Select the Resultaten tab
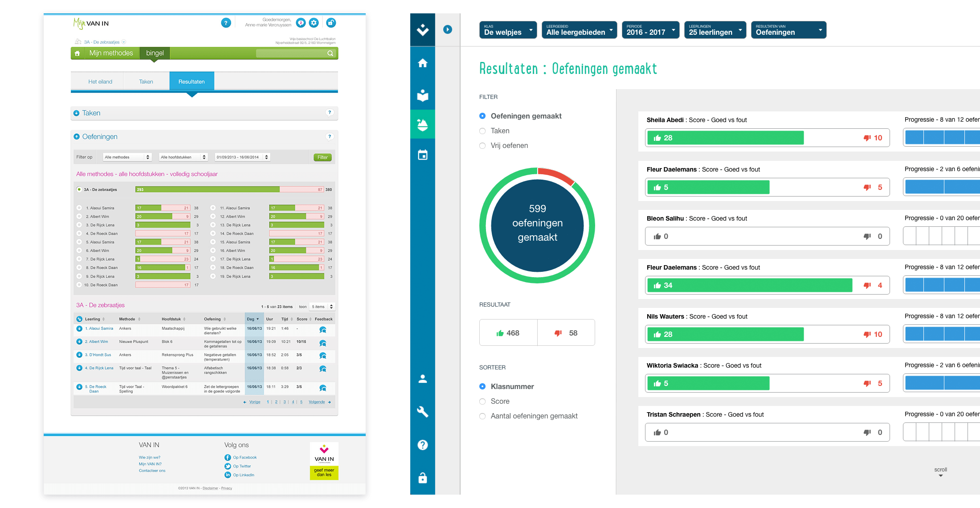 click(192, 82)
